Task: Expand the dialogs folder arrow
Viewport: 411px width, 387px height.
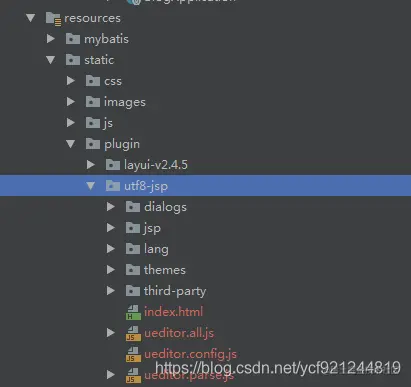Action: 111,207
